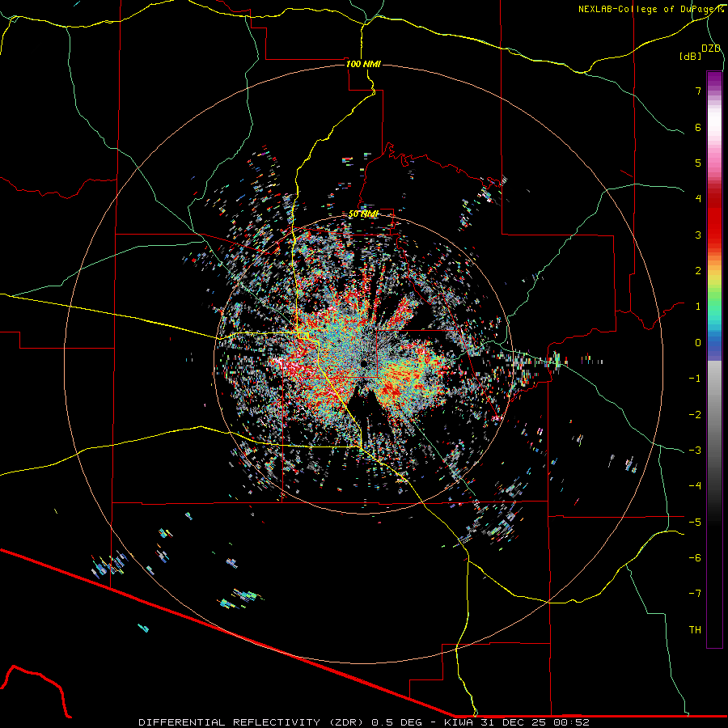Click the '100 NMI' range ring label
Screen dimensions: 728x728
pos(363,64)
